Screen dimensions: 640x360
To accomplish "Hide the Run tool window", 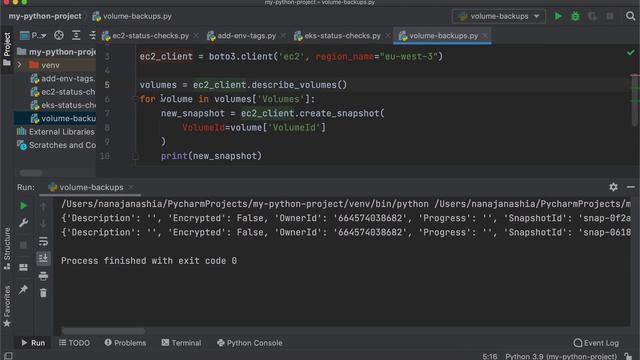I will [x=631, y=187].
